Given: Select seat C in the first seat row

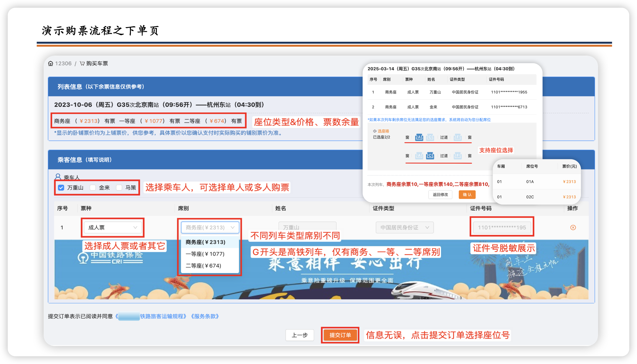Looking at the screenshot, I should 430,137.
